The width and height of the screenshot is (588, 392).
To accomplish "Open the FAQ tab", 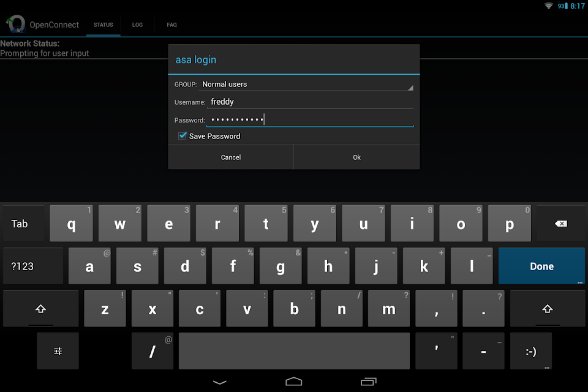I will click(x=171, y=24).
